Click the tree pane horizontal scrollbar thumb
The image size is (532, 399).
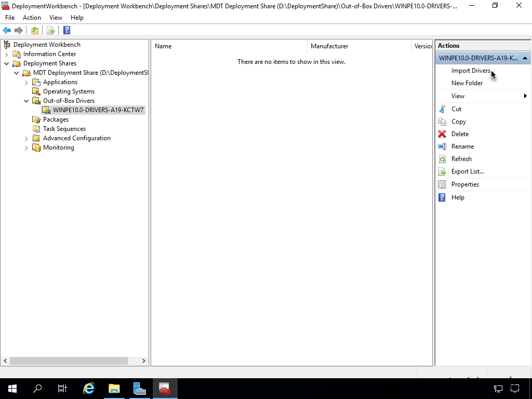pos(69,361)
